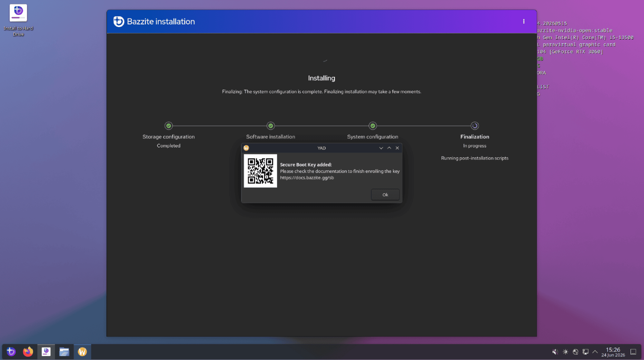The height and width of the screenshot is (360, 644).
Task: Open the brightness tray icon
Action: click(x=565, y=352)
